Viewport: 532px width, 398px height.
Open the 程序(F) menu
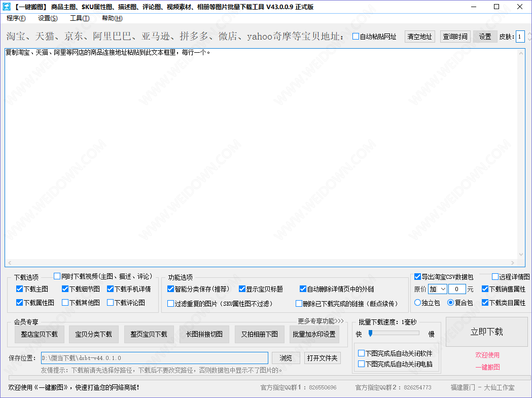[x=16, y=18]
